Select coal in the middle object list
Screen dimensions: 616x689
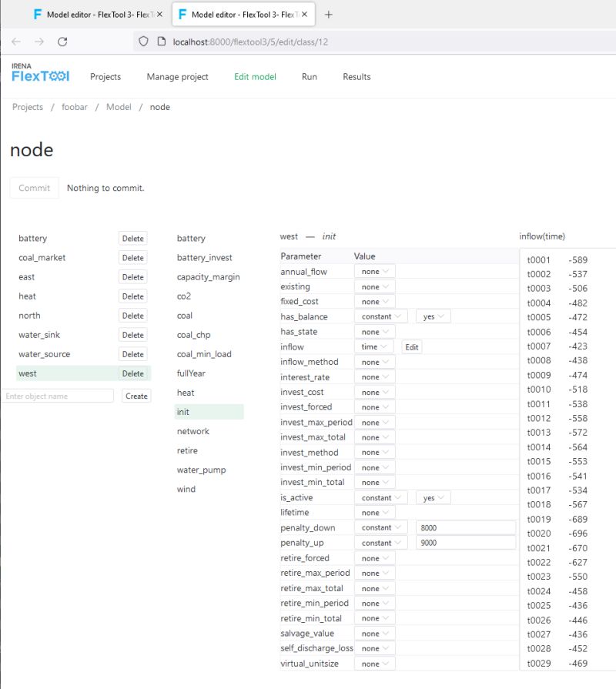184,316
